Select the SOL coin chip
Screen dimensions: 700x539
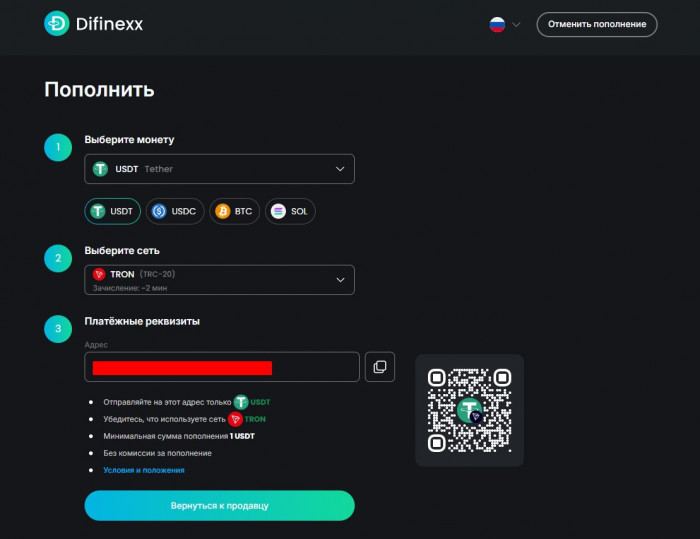click(290, 211)
